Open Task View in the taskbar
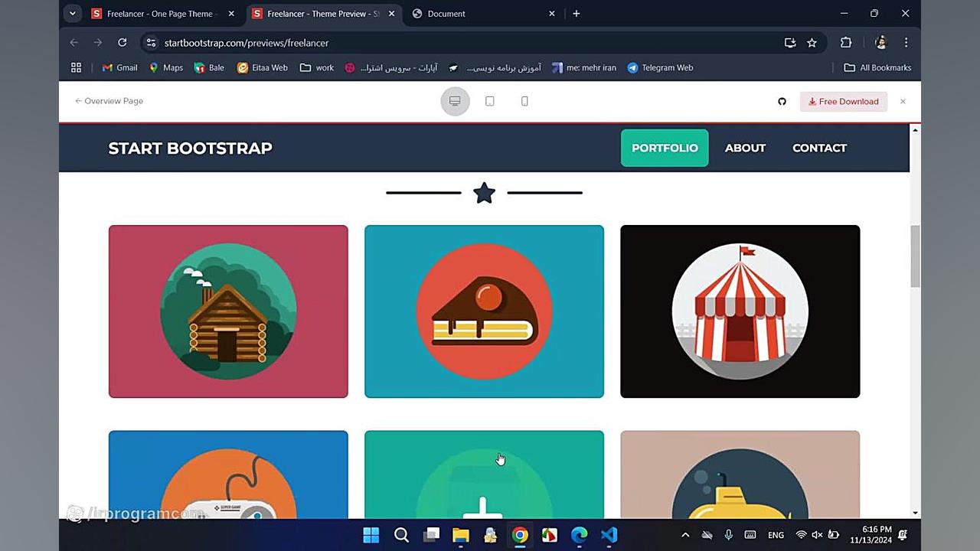This screenshot has height=551, width=980. coord(431,535)
